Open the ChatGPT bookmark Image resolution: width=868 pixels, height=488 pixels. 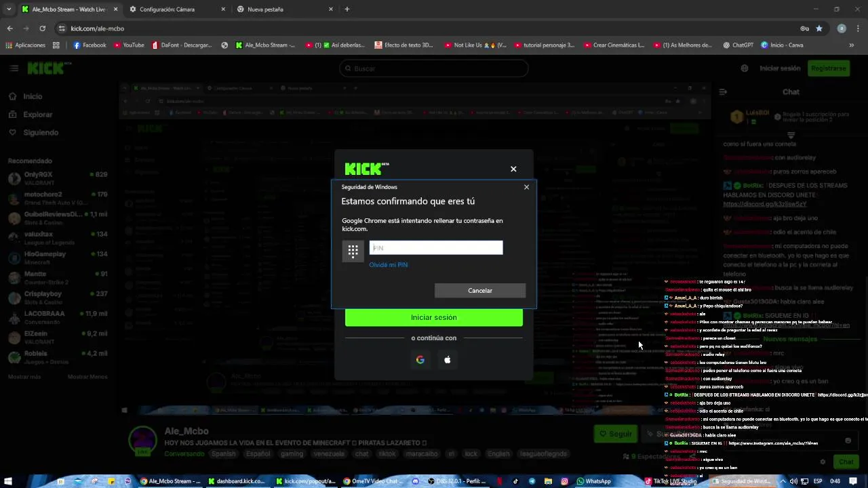click(x=738, y=45)
